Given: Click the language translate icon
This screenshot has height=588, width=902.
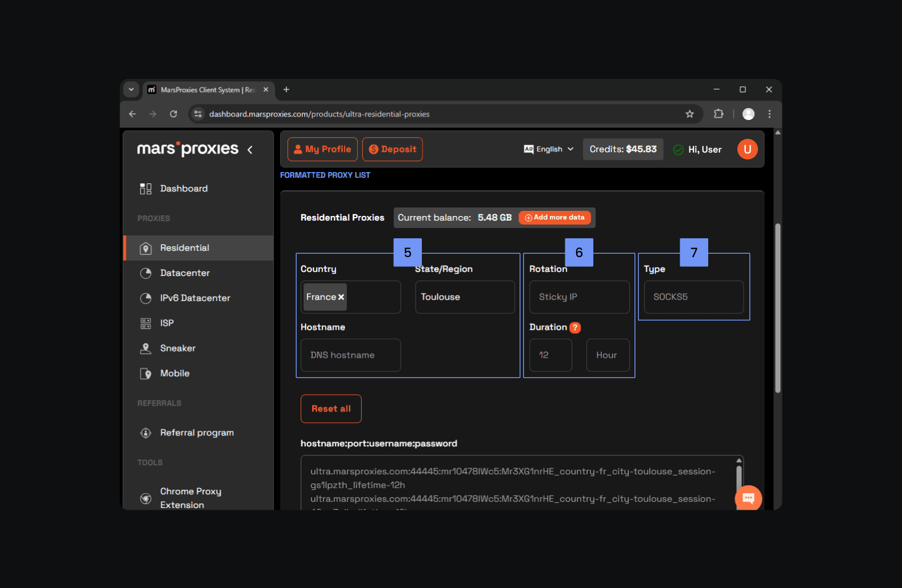Looking at the screenshot, I should tap(529, 149).
